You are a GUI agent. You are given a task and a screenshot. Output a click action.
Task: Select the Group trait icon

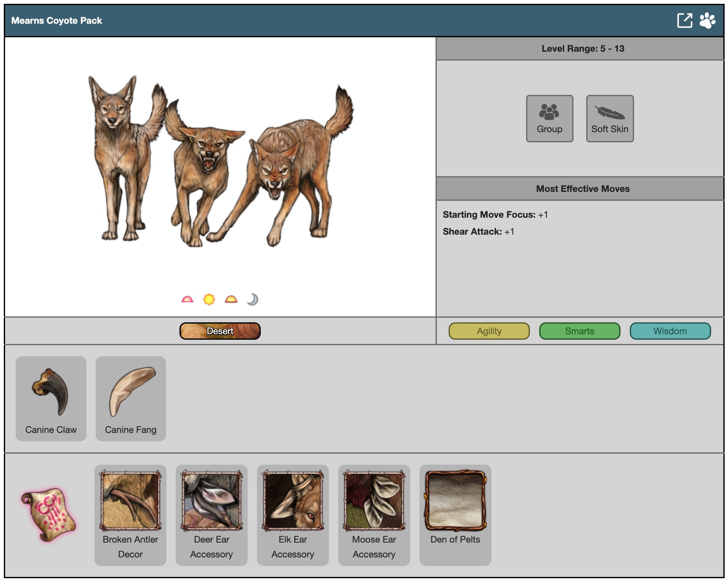549,118
